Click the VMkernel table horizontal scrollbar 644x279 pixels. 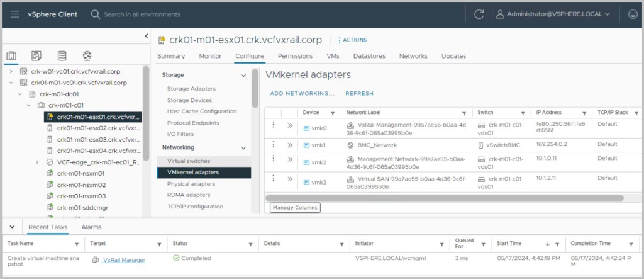click(x=440, y=198)
